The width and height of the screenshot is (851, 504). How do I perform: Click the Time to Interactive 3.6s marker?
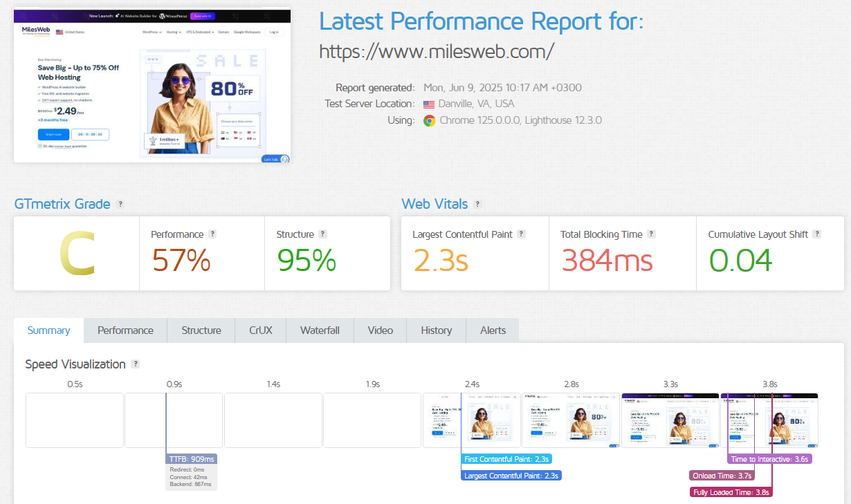click(x=769, y=459)
